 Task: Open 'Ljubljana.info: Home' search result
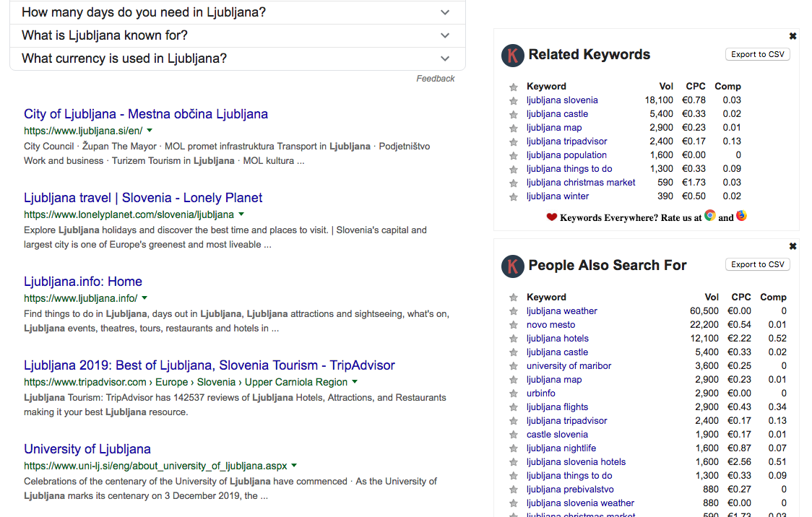pos(83,282)
